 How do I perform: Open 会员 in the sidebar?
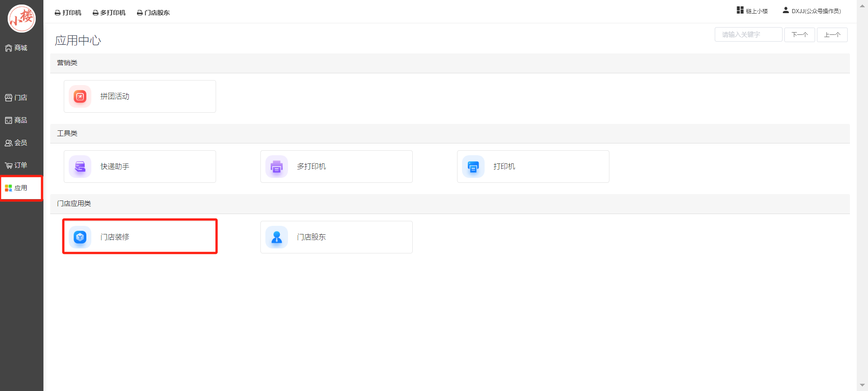point(16,143)
